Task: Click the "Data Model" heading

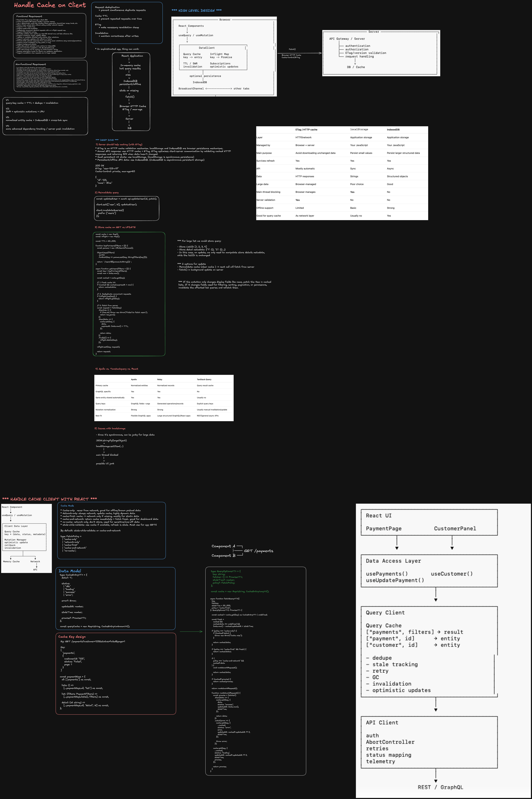Action: [x=70, y=571]
